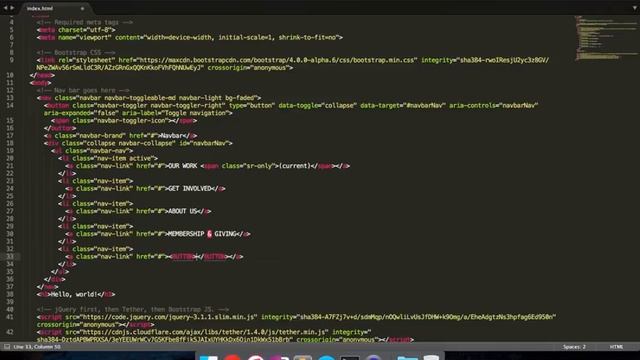Close the index.html tab via its dot
This screenshot has width=640, height=360.
pyautogui.click(x=82, y=8)
